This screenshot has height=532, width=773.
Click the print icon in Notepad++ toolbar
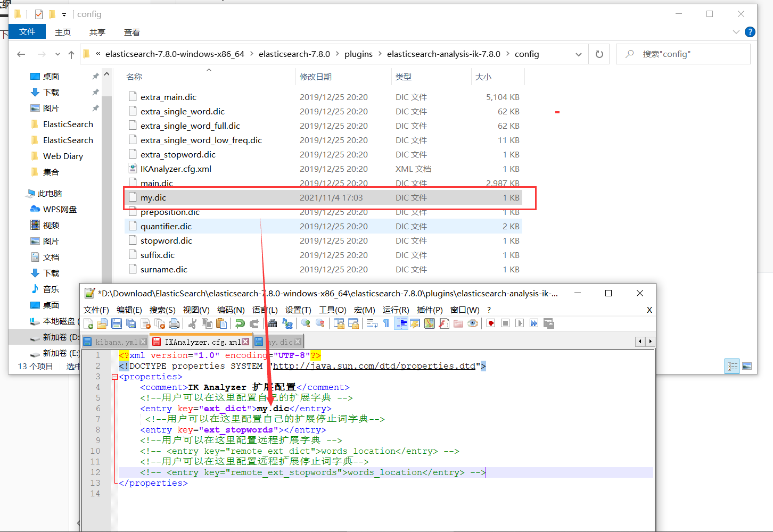coord(174,323)
